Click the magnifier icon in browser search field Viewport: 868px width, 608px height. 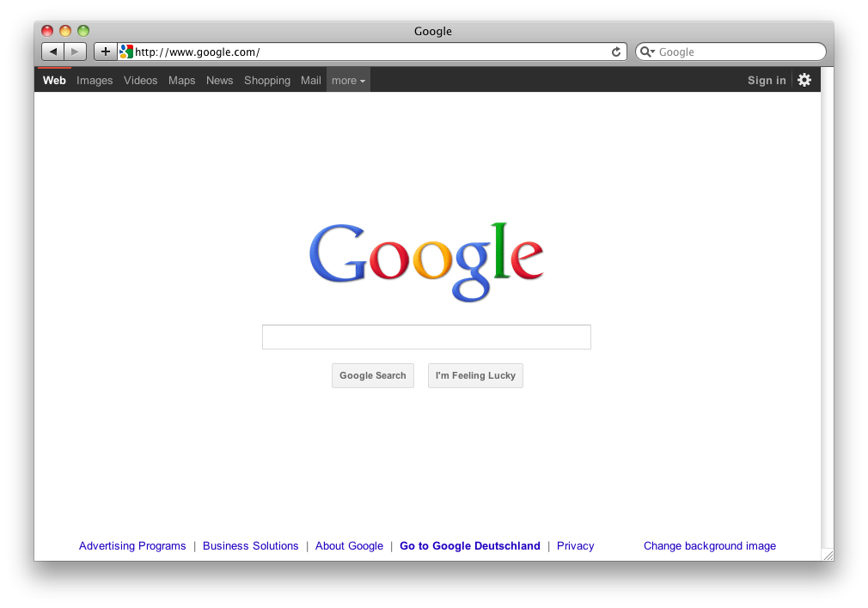647,52
